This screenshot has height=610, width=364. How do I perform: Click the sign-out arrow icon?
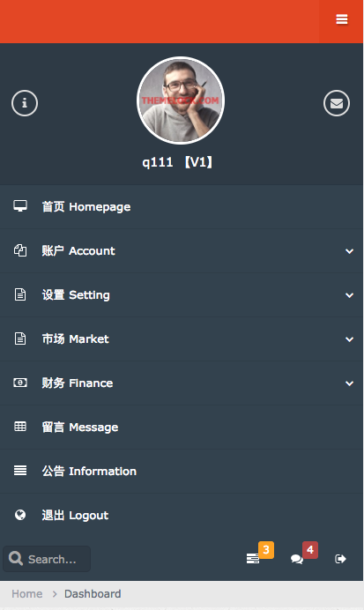pos(340,559)
